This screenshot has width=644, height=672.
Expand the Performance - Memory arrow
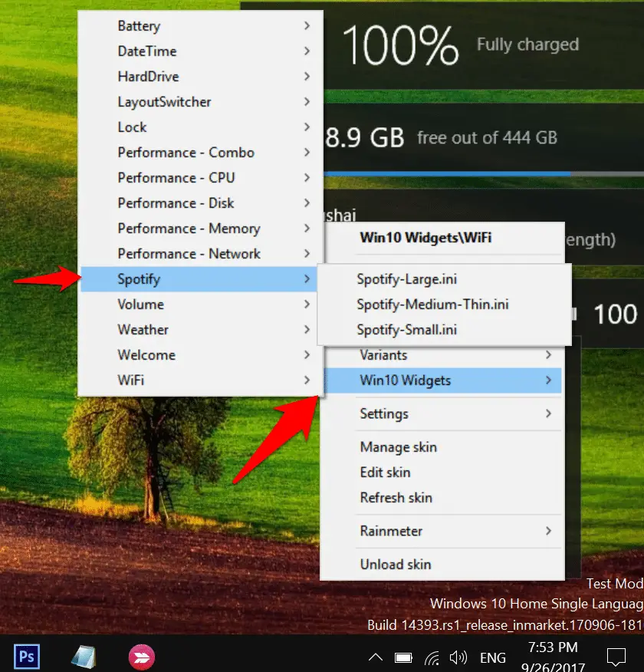[x=307, y=228]
